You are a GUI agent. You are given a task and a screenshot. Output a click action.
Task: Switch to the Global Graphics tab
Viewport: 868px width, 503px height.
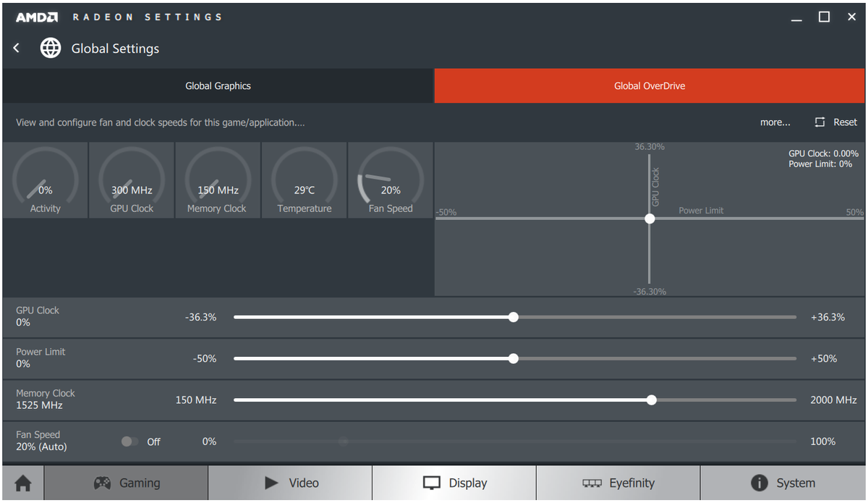click(x=218, y=85)
